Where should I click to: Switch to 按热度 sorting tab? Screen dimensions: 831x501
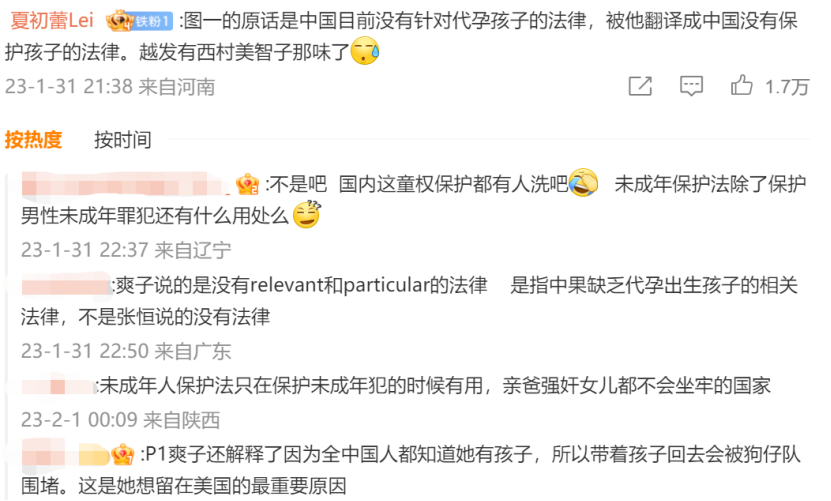pos(33,140)
